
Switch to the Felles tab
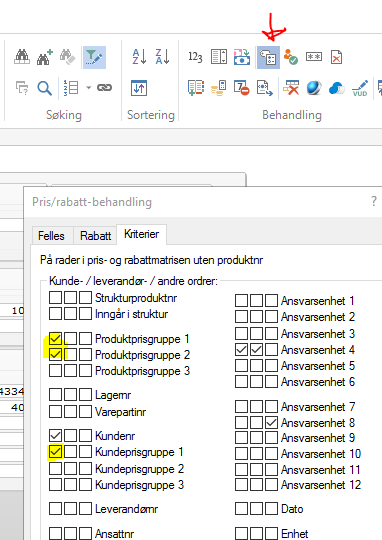pyautogui.click(x=51, y=236)
